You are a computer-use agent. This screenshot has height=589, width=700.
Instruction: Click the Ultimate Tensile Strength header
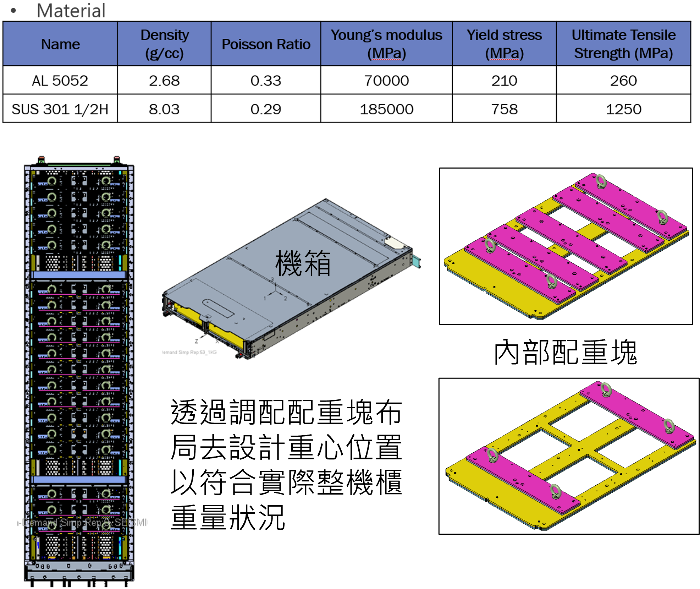[x=623, y=44]
